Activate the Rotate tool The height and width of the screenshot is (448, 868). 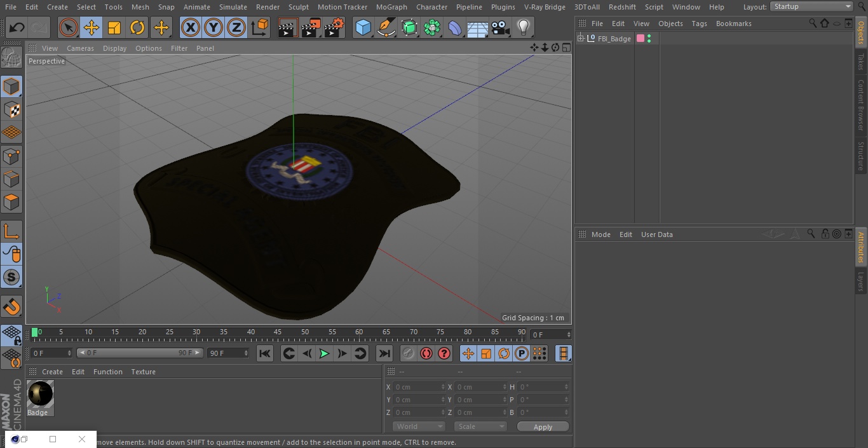[x=137, y=28]
